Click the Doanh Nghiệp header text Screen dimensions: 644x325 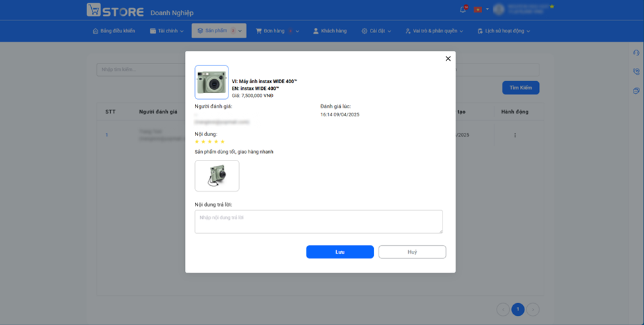172,13
